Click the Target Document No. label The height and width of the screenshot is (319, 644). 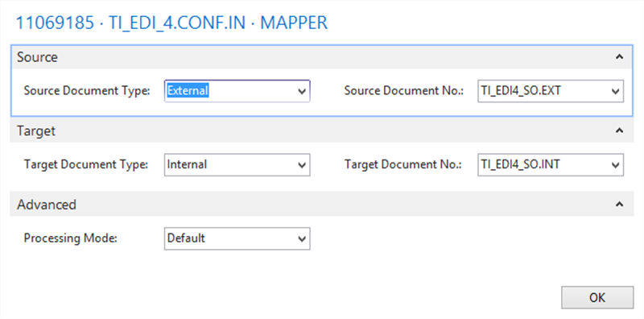tap(403, 164)
